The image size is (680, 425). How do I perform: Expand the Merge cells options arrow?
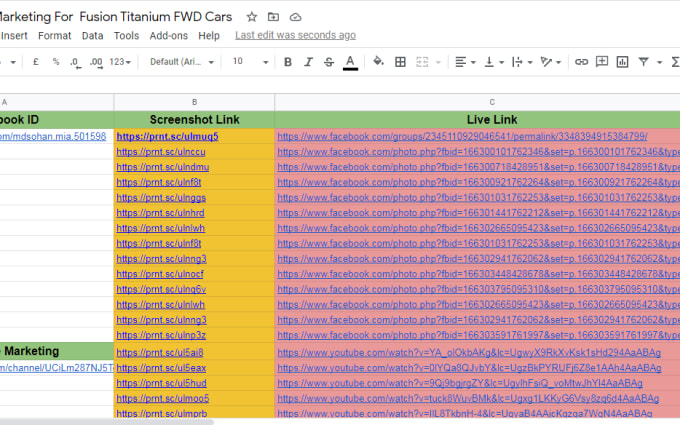pos(438,62)
